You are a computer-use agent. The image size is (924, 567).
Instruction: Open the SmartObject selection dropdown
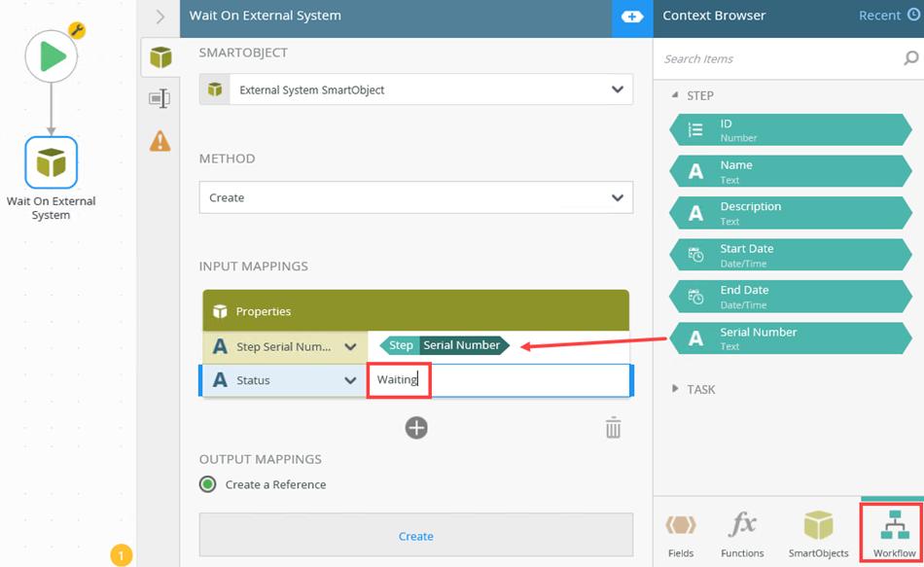coord(617,89)
